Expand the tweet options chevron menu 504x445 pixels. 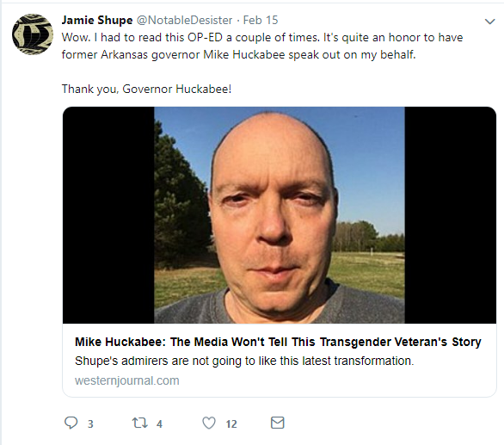point(489,22)
